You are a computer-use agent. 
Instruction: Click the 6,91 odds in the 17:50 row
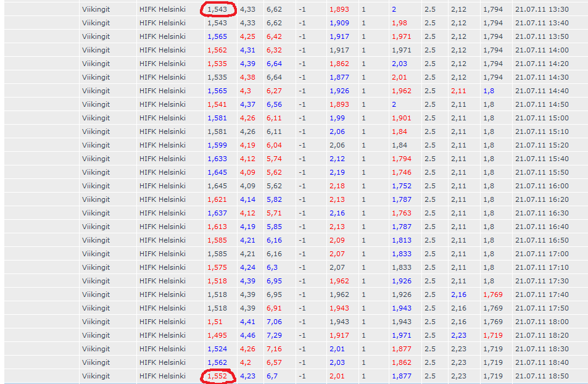pyautogui.click(x=274, y=308)
